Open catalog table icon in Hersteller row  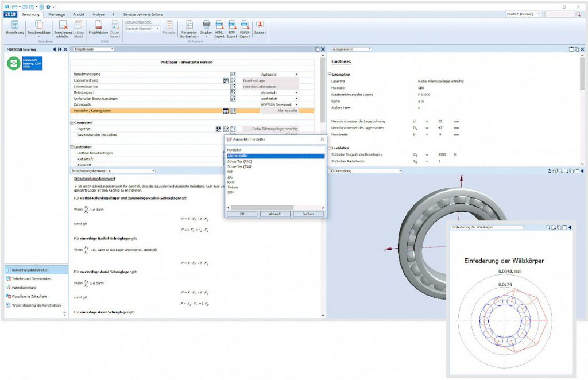coord(226,111)
